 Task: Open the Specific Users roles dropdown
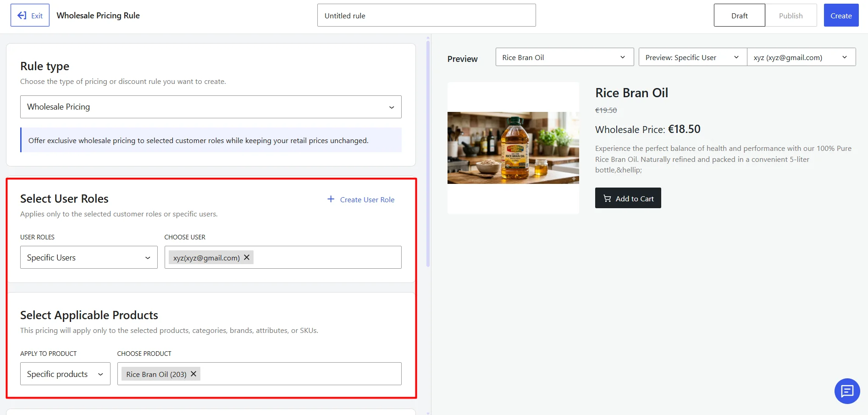tap(89, 257)
